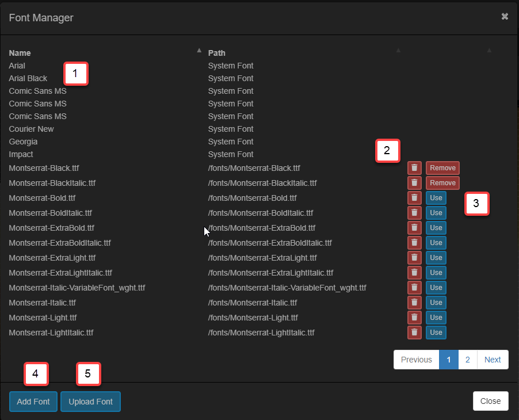
Task: Click the trash icon for Montserrat-ExtraBoldItalic.ttf
Action: tap(414, 243)
